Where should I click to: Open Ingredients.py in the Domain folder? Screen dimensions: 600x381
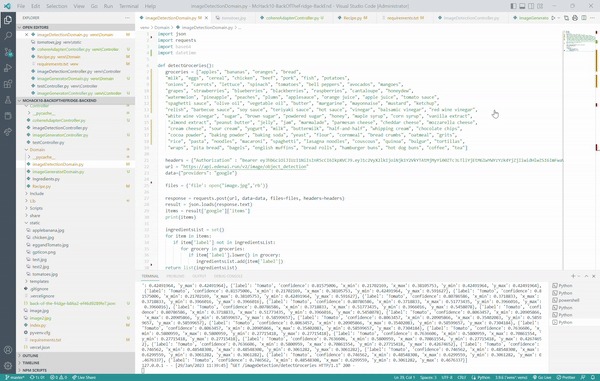click(76, 179)
